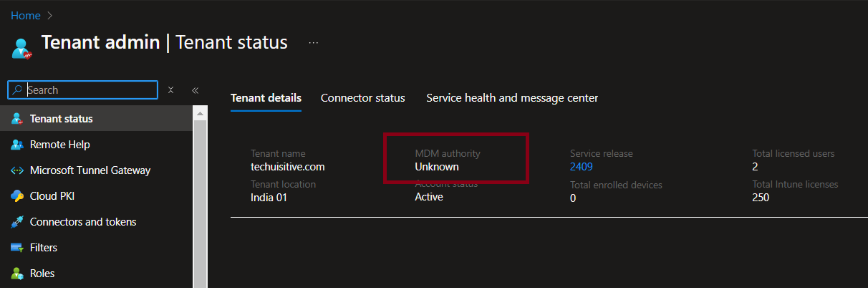Click the Account status value Active
Screen dimensions: 868x290
point(429,197)
